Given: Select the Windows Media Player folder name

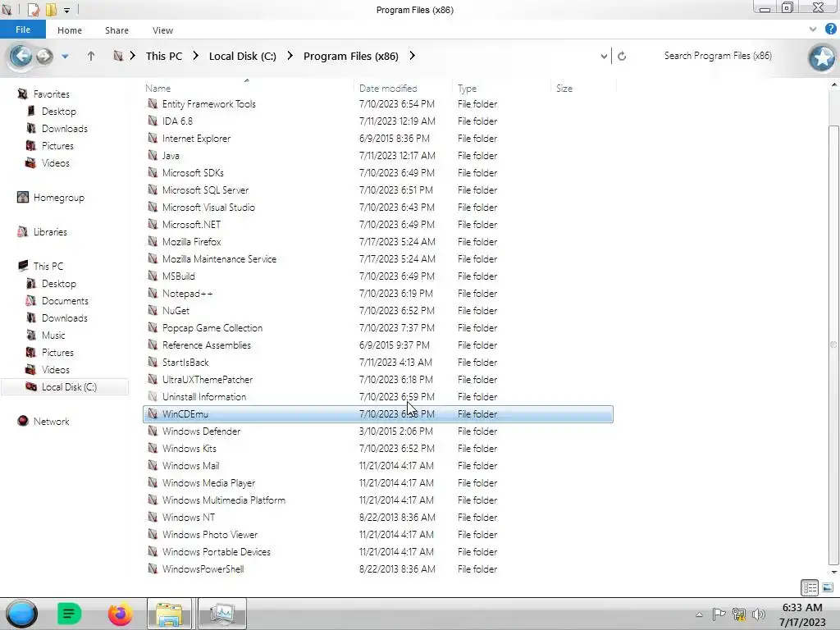Looking at the screenshot, I should tap(208, 482).
